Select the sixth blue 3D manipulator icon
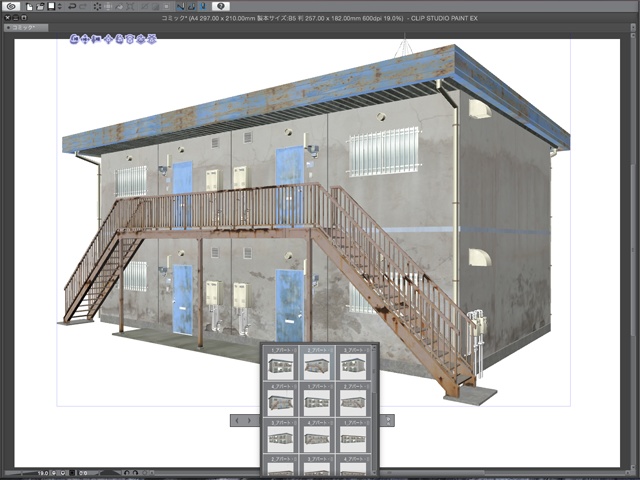This screenshot has width=640, height=480. [129, 40]
